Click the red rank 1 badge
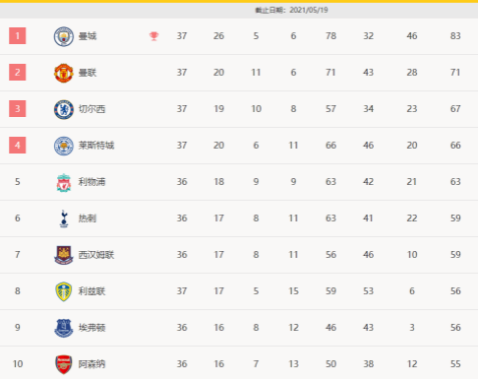Image resolution: width=478 pixels, height=379 pixels. coord(17,36)
